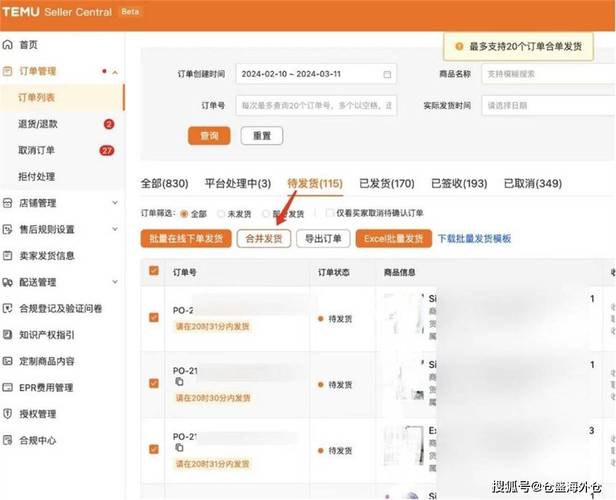Uncheck checkbox of third order row
Viewport: 616px width, 500px height.
tap(154, 449)
